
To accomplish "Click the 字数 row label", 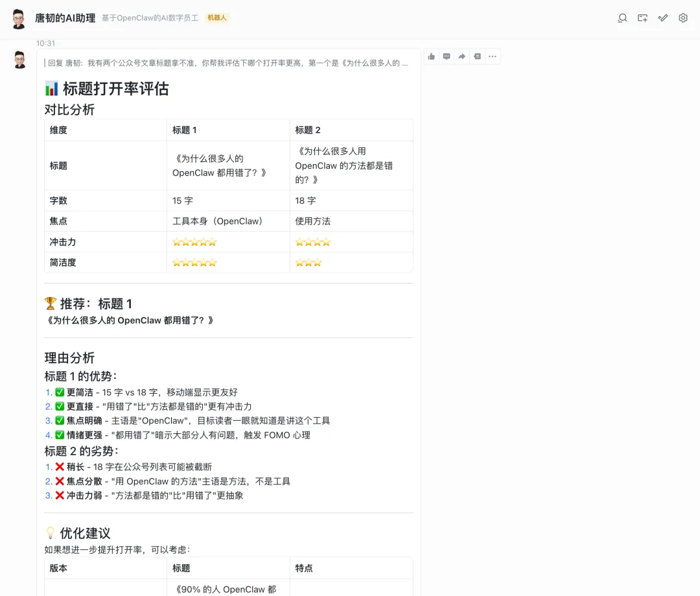I will pyautogui.click(x=58, y=200).
